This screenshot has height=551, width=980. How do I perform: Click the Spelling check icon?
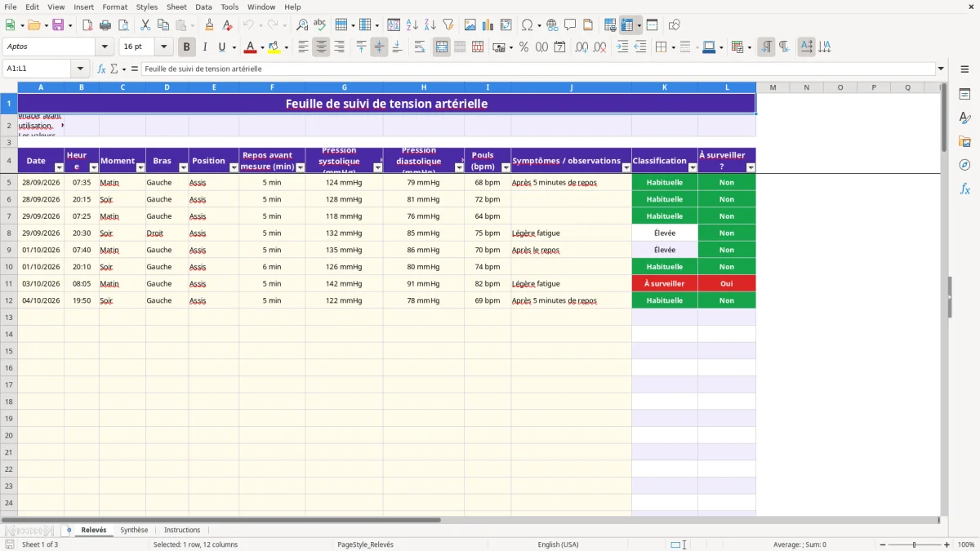[320, 25]
